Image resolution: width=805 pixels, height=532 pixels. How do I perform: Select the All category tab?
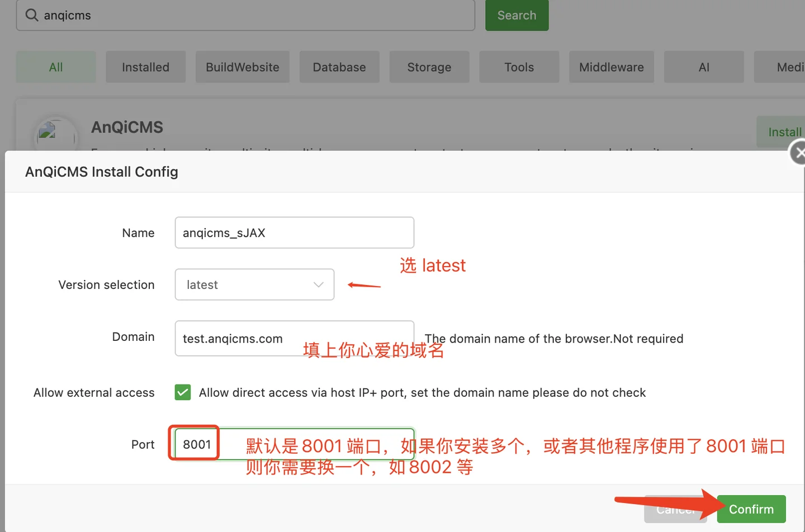[56, 67]
